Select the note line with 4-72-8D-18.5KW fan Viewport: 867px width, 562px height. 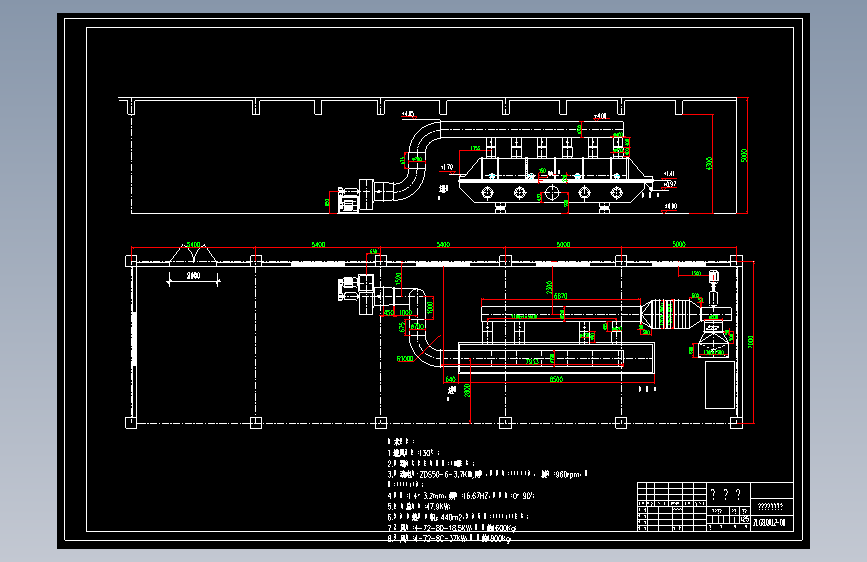coord(452,528)
